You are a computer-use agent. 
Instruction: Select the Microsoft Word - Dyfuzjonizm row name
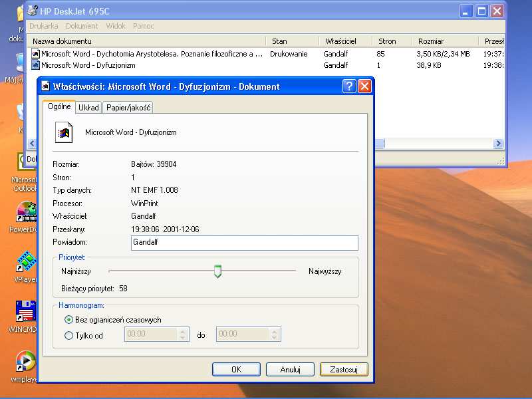[x=88, y=65]
